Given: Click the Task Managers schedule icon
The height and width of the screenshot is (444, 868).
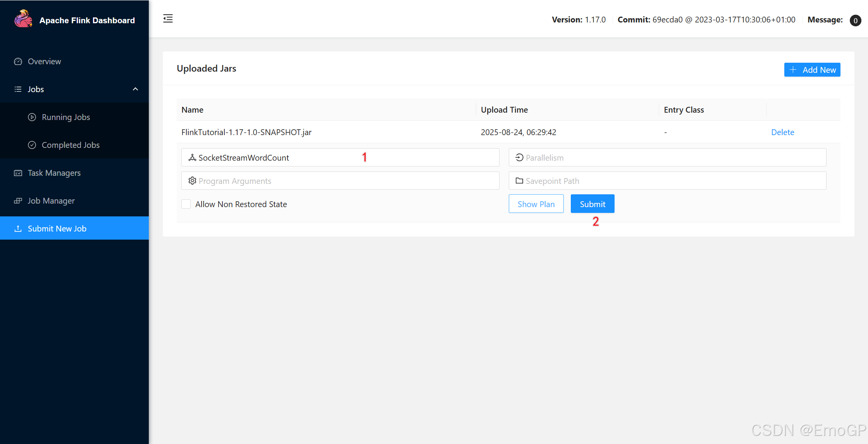Looking at the screenshot, I should click(x=18, y=173).
